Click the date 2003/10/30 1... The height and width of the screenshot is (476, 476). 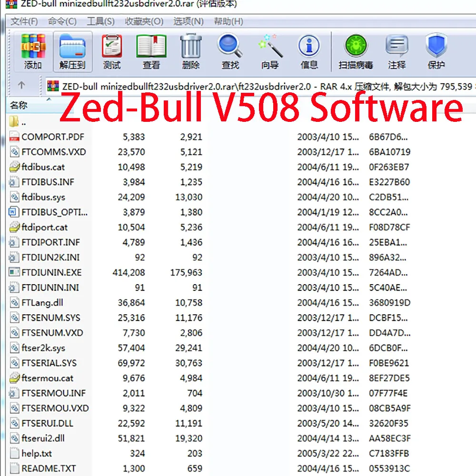[x=328, y=393]
